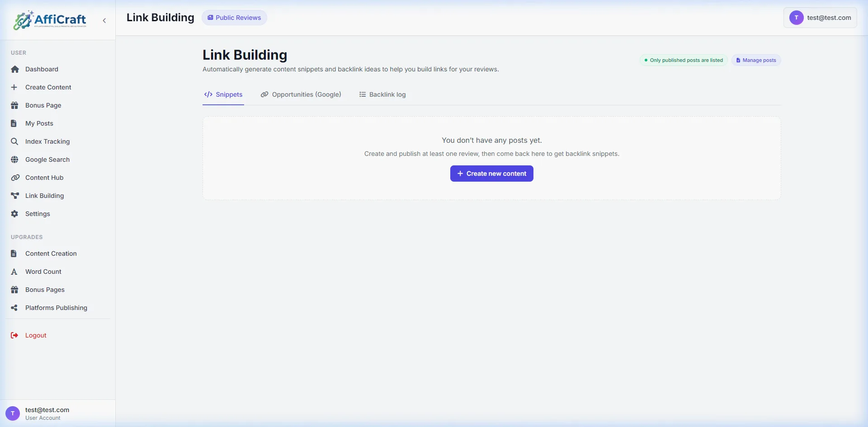The width and height of the screenshot is (868, 427).
Task: Click the AffiCraft logo
Action: tap(50, 20)
